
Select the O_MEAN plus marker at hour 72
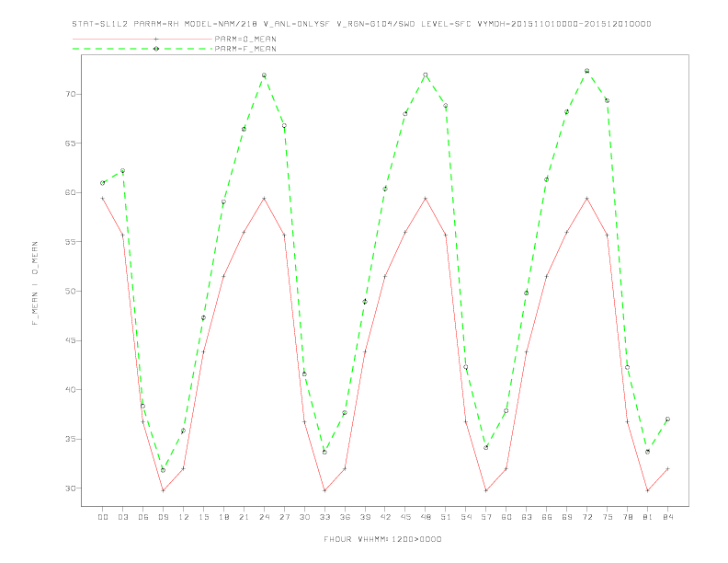pos(586,199)
